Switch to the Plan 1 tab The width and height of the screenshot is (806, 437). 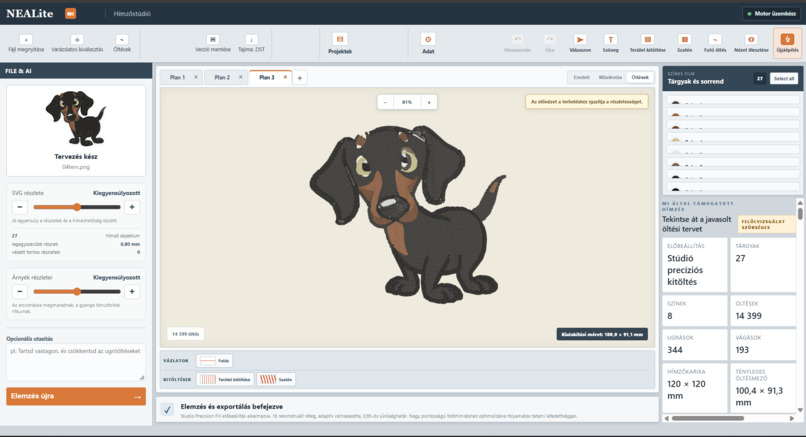tap(177, 77)
